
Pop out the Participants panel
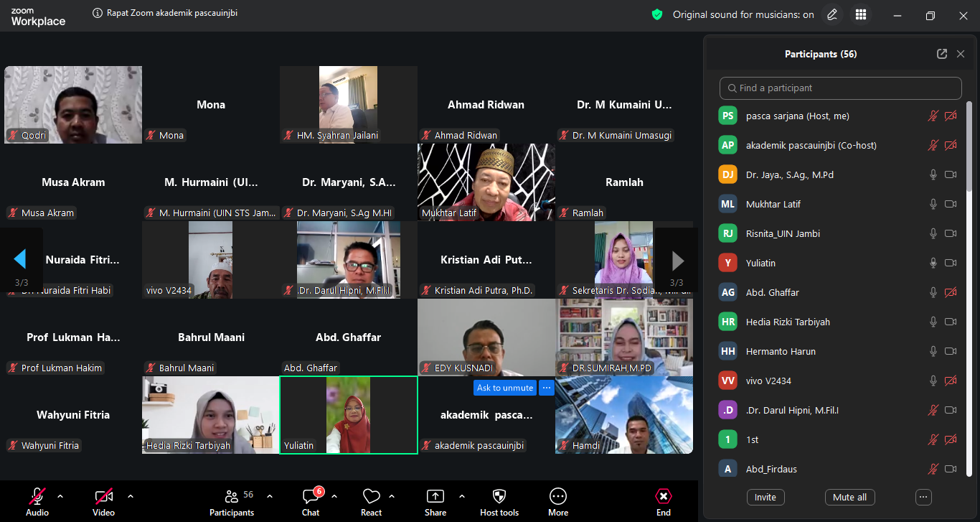tap(941, 54)
